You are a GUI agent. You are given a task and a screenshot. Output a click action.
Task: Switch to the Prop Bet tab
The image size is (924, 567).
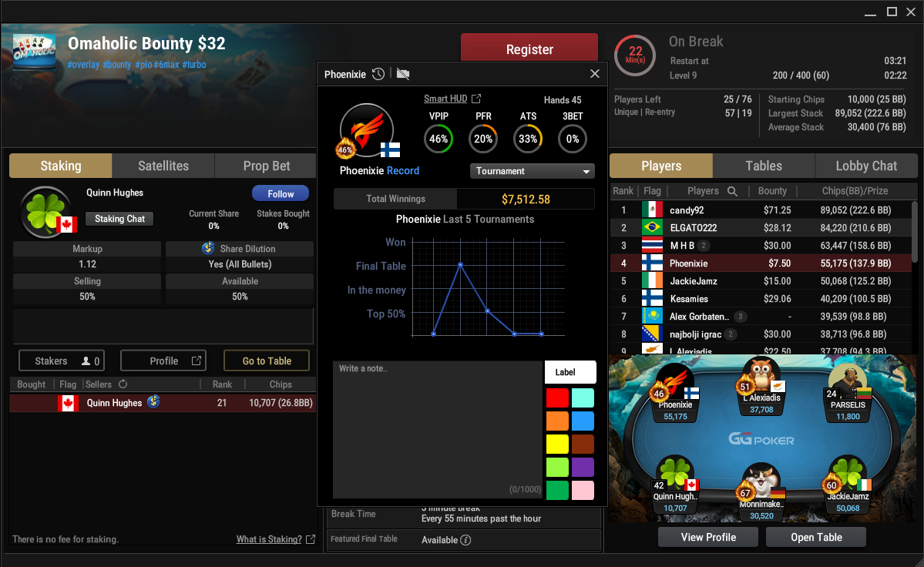[x=267, y=166]
